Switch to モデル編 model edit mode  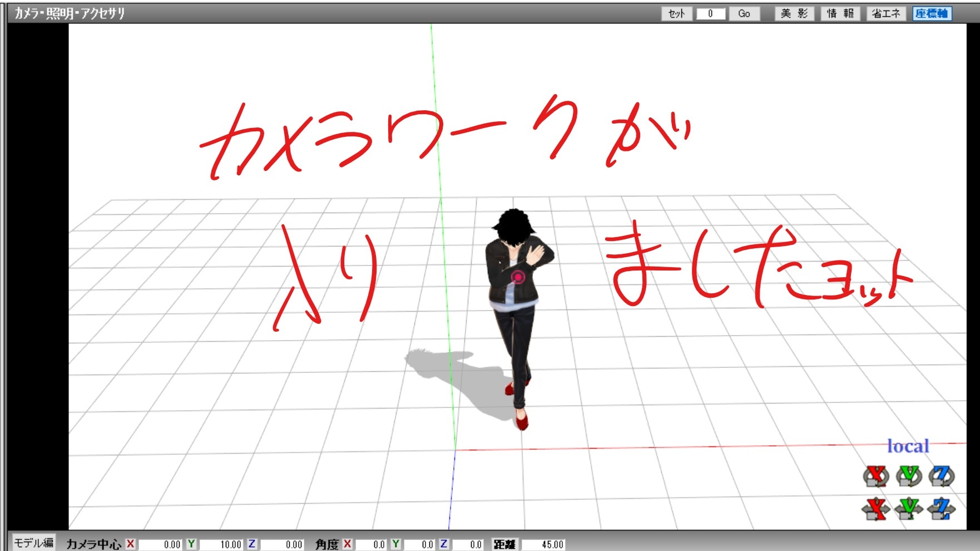(x=34, y=543)
